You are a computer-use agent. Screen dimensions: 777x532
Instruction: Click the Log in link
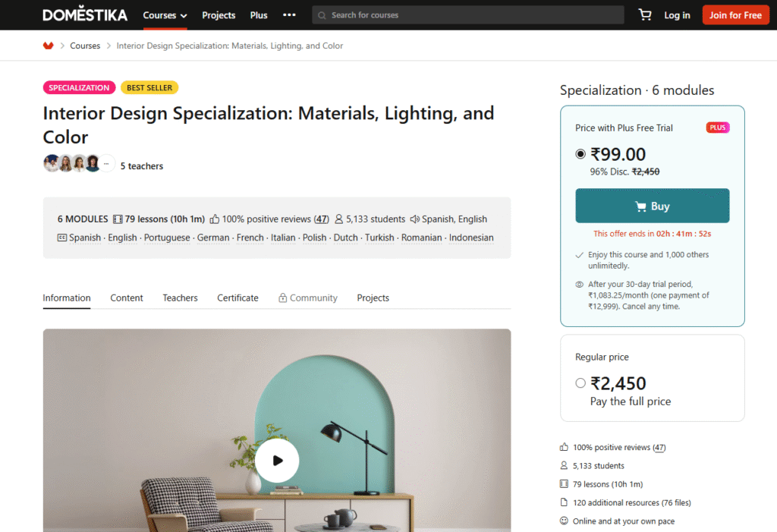pyautogui.click(x=677, y=15)
